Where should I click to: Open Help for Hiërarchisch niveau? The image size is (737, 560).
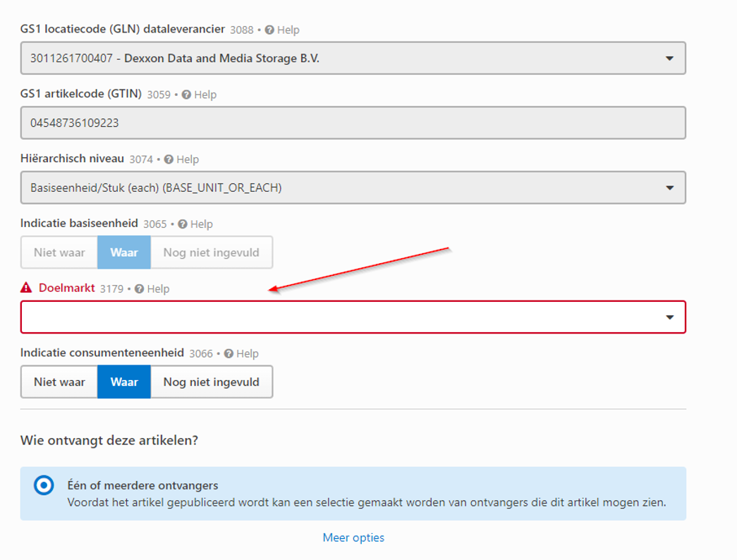point(169,159)
